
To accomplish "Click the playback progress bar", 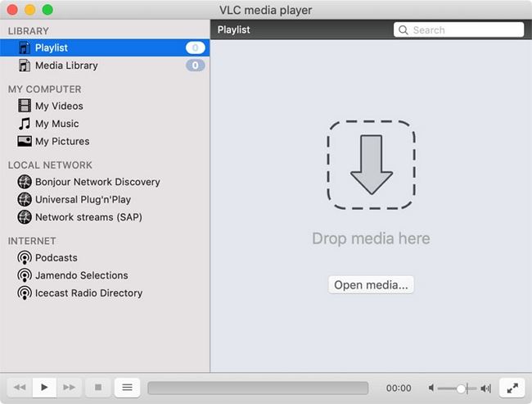I will [x=258, y=388].
